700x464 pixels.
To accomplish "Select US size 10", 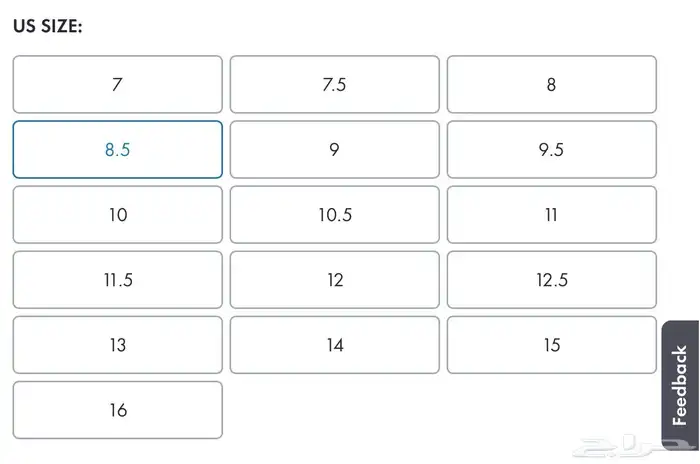I will tap(117, 214).
